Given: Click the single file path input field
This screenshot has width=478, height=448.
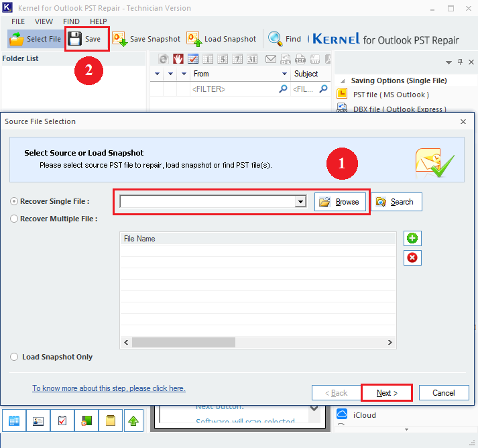Looking at the screenshot, I should (x=208, y=202).
